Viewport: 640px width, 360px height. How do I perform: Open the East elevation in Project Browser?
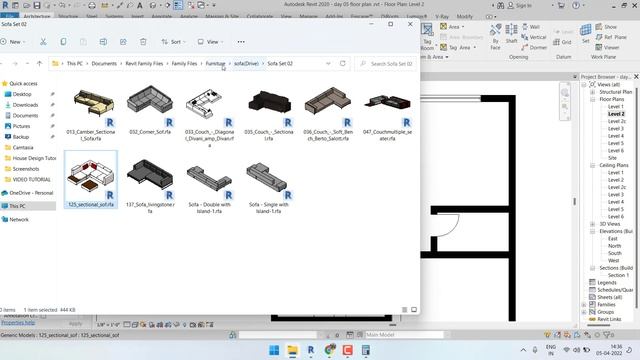613,238
